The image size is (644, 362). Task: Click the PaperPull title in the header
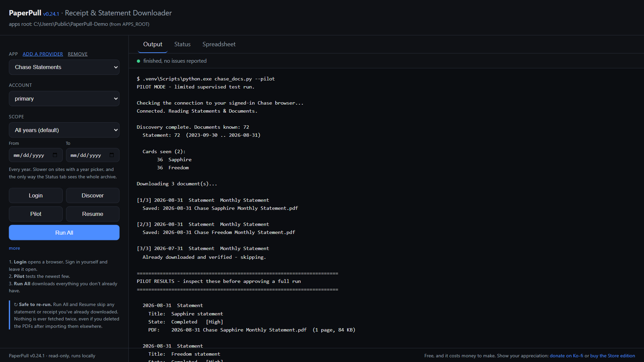tap(25, 13)
